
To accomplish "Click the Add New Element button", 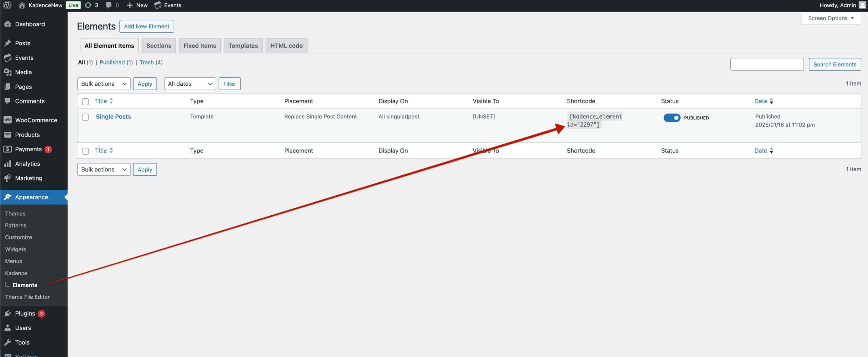I will coord(146,26).
